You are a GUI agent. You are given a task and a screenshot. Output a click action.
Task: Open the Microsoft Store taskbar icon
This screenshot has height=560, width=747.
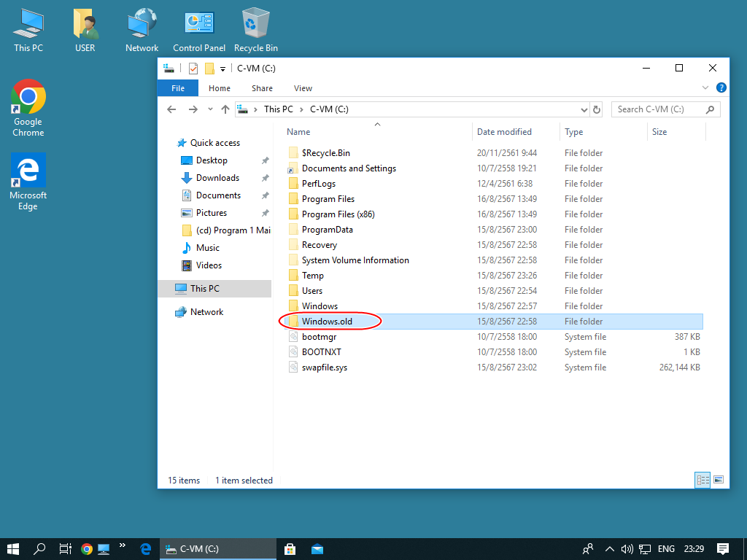click(x=290, y=549)
